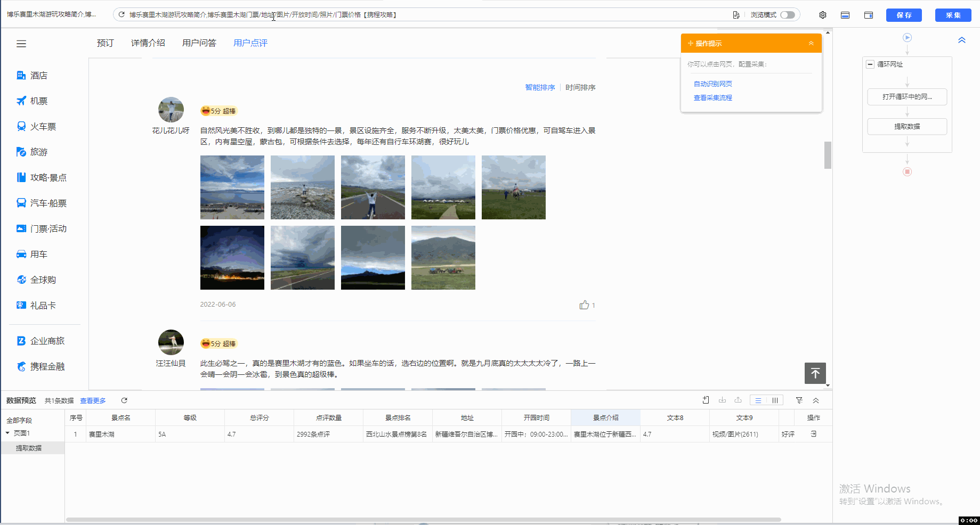The image size is (980, 525).
Task: Open 携程金融 in the sidebar
Action: coord(41,366)
